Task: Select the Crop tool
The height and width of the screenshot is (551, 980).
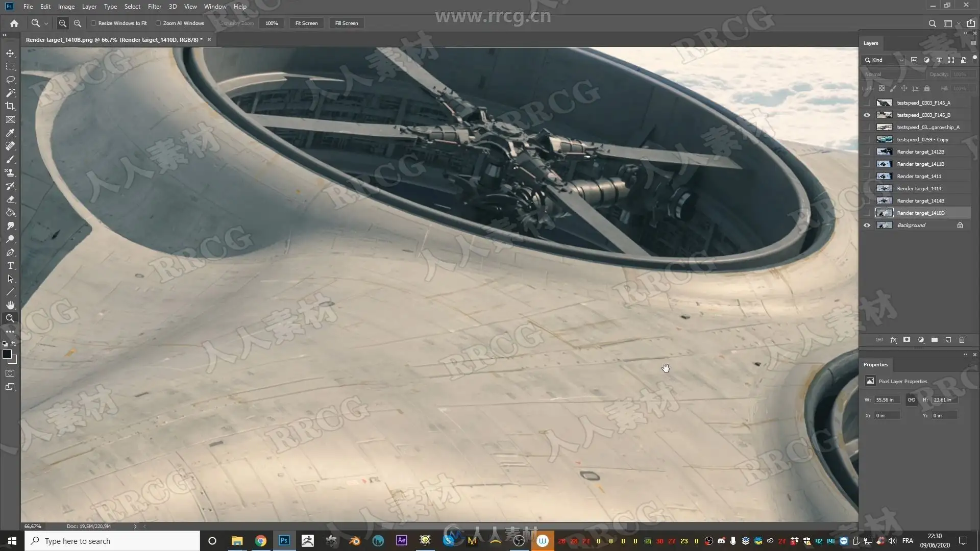Action: pos(10,106)
